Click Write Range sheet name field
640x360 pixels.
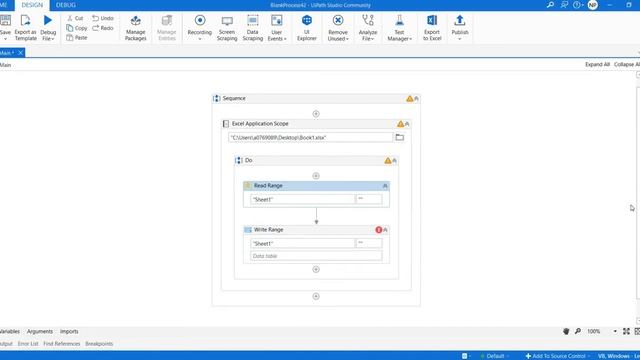click(302, 243)
